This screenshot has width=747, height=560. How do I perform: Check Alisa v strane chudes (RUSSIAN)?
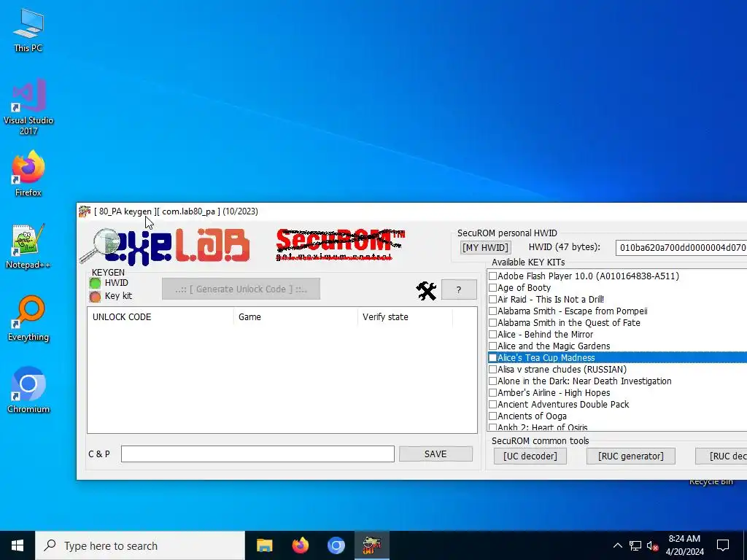[x=493, y=370]
